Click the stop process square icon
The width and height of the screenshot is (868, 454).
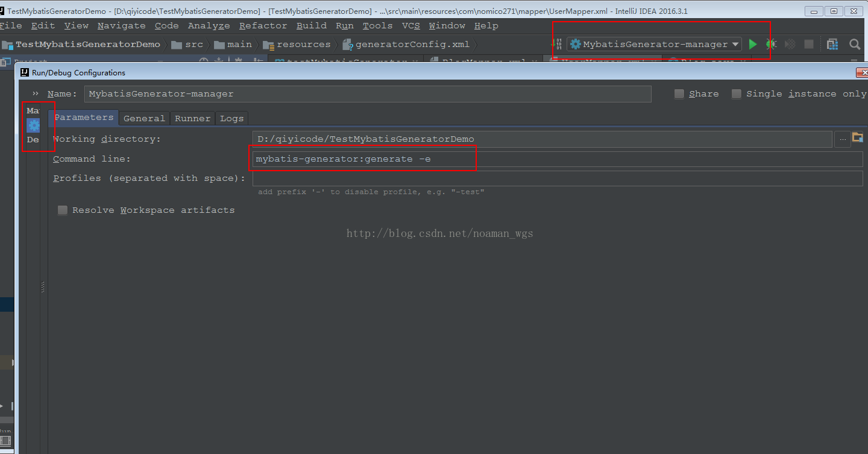[809, 44]
